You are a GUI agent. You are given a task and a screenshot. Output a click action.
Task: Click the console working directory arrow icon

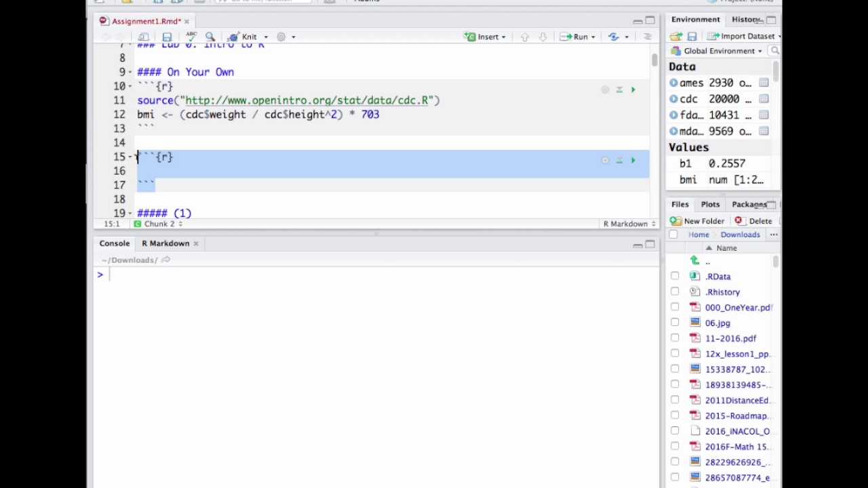point(166,260)
